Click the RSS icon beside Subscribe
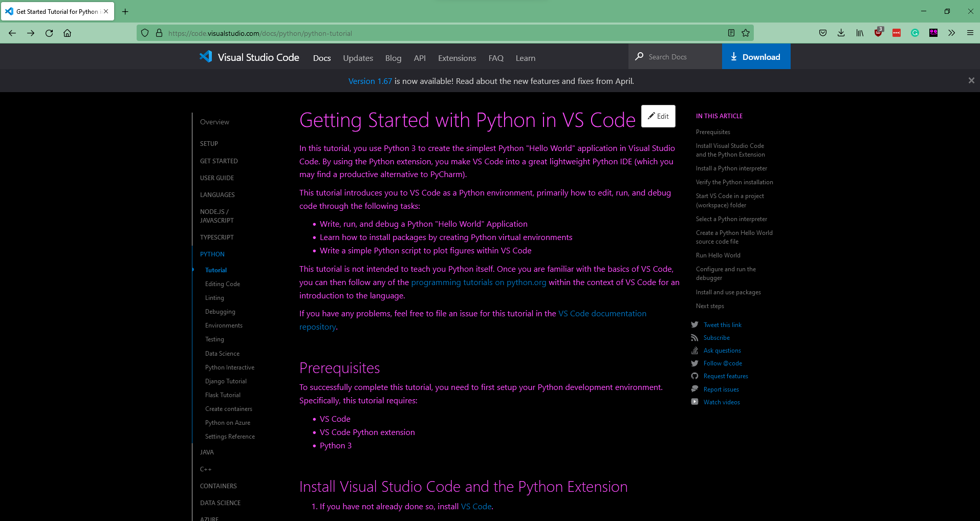Viewport: 980px width, 521px height. coord(694,337)
